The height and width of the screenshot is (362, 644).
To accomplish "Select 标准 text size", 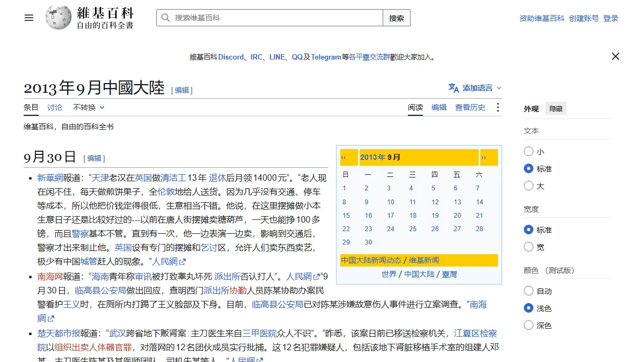I will click(529, 169).
